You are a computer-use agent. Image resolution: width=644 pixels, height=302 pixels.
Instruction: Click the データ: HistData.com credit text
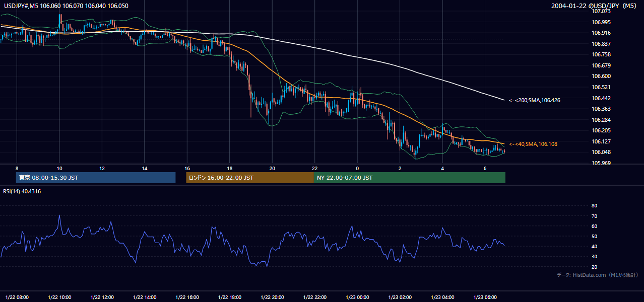[598, 275]
